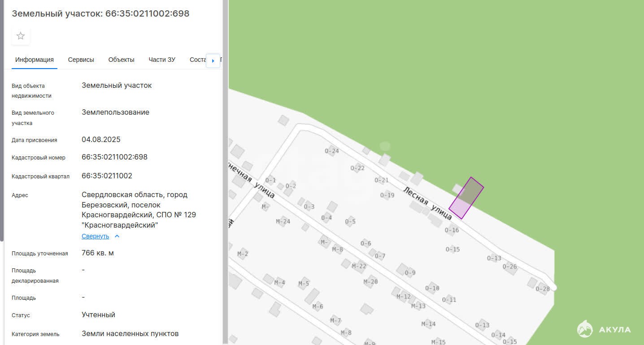644x345 pixels.
Task: Open the partially hidden Состав tab
Action: (x=197, y=60)
